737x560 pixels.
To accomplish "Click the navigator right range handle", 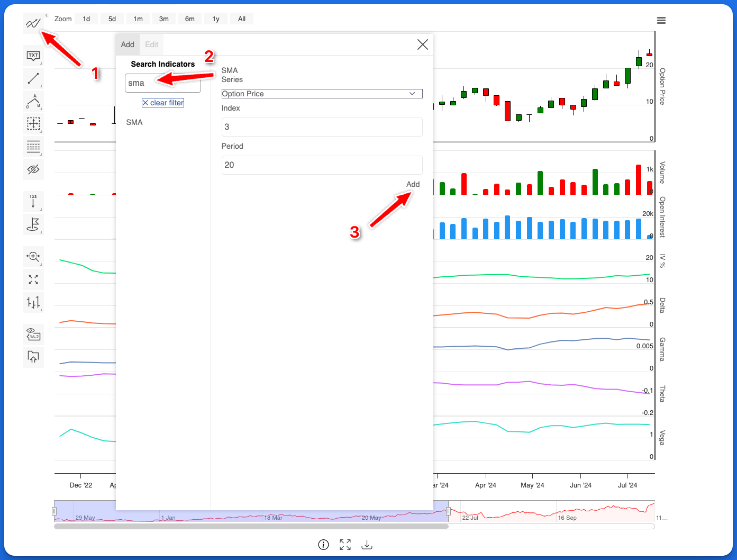I will (x=448, y=511).
